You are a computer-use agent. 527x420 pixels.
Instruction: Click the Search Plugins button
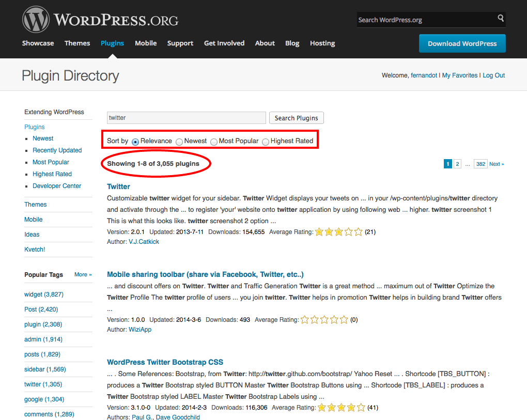[297, 118]
